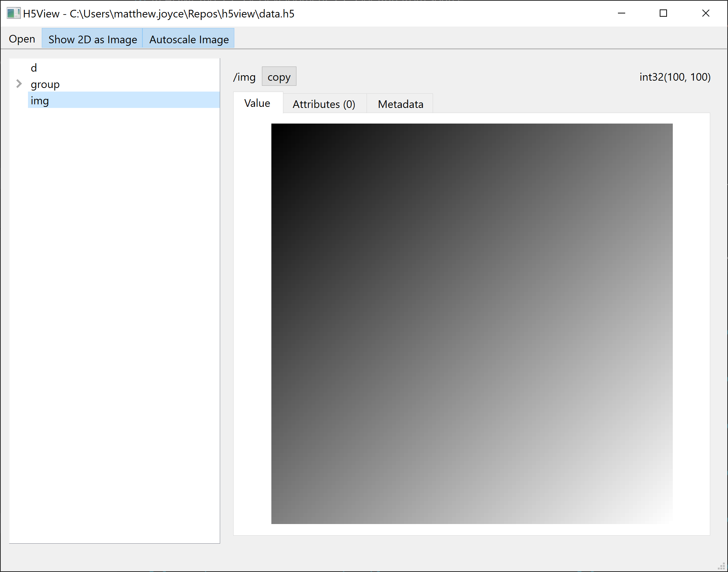Switch to the Attributes (0) tab
This screenshot has width=728, height=572.
click(324, 104)
